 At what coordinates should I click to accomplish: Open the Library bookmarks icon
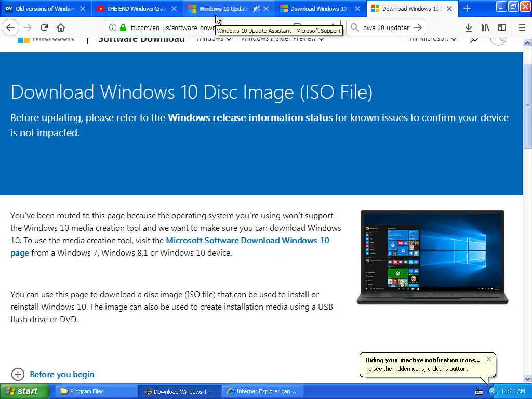pos(485,28)
